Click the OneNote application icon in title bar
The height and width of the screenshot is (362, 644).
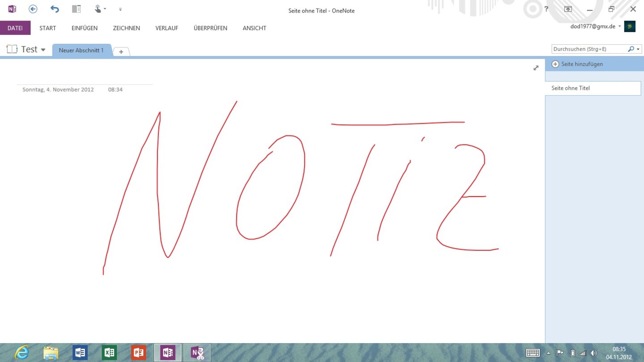tap(12, 9)
